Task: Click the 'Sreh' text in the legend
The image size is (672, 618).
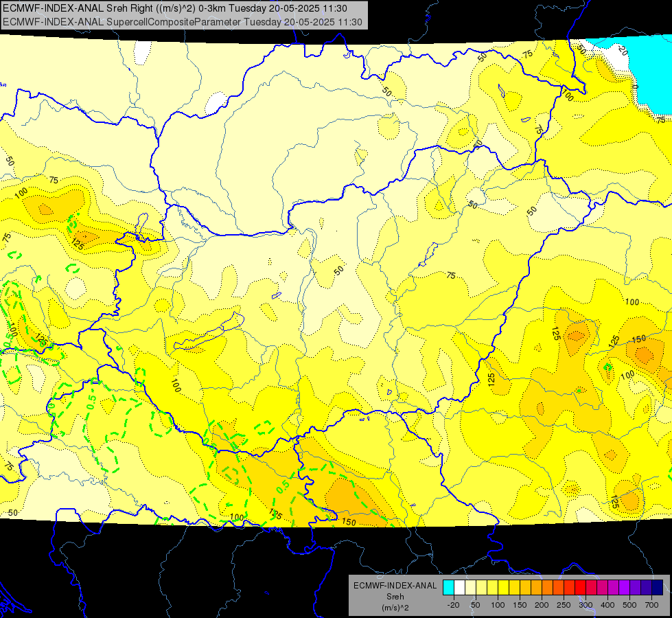Action: (395, 597)
